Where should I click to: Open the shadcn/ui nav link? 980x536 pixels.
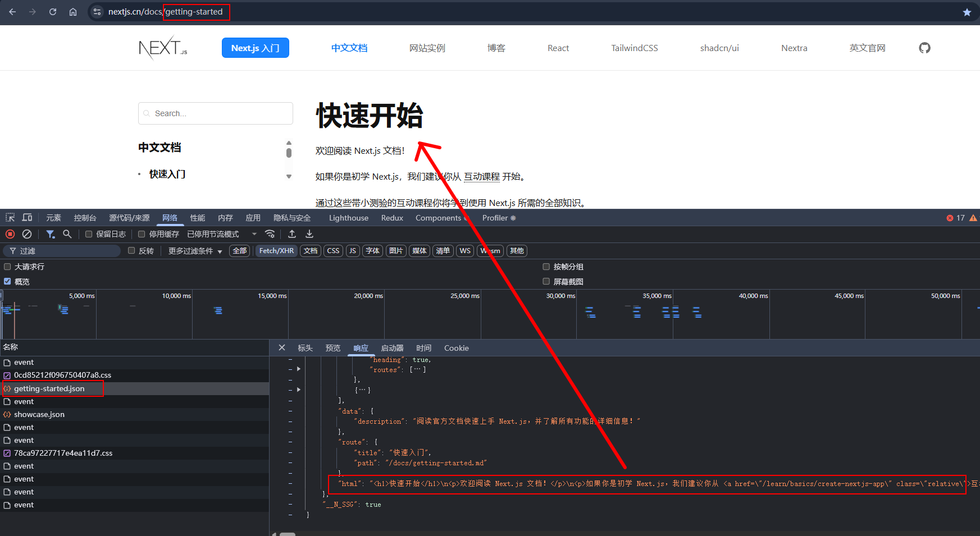click(719, 48)
